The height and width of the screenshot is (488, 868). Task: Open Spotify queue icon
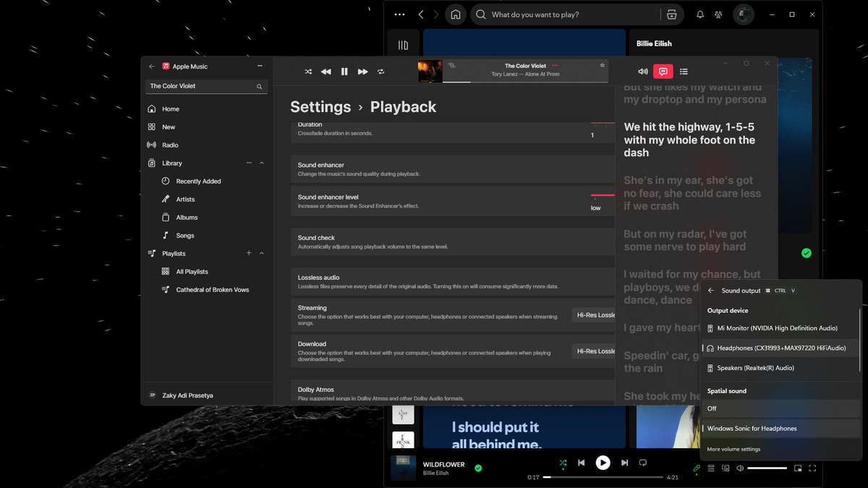tap(711, 468)
